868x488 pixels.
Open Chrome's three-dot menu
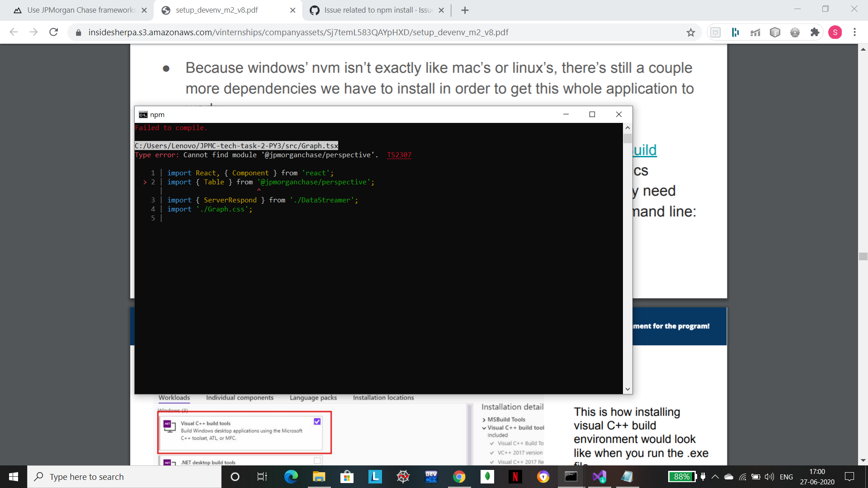pyautogui.click(x=855, y=32)
